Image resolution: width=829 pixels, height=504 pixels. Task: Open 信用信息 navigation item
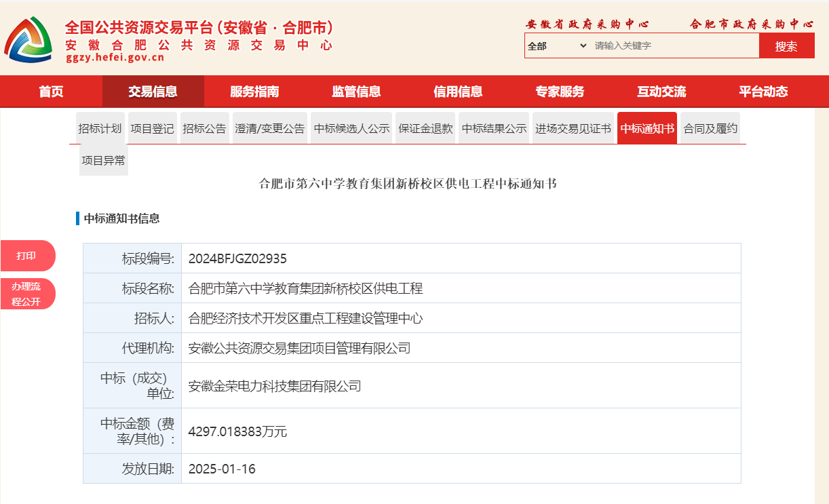[458, 92]
